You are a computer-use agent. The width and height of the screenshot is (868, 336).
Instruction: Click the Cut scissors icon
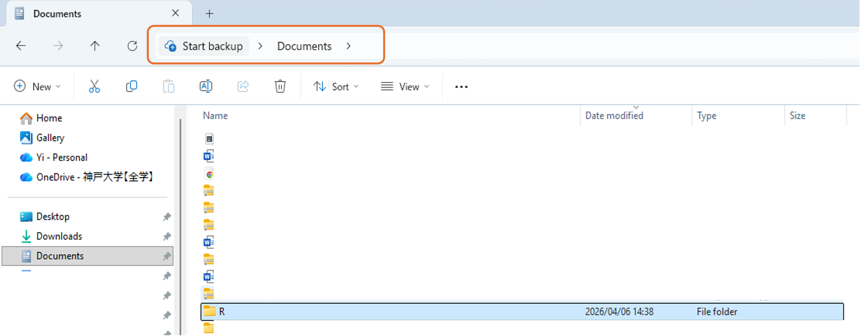[94, 86]
